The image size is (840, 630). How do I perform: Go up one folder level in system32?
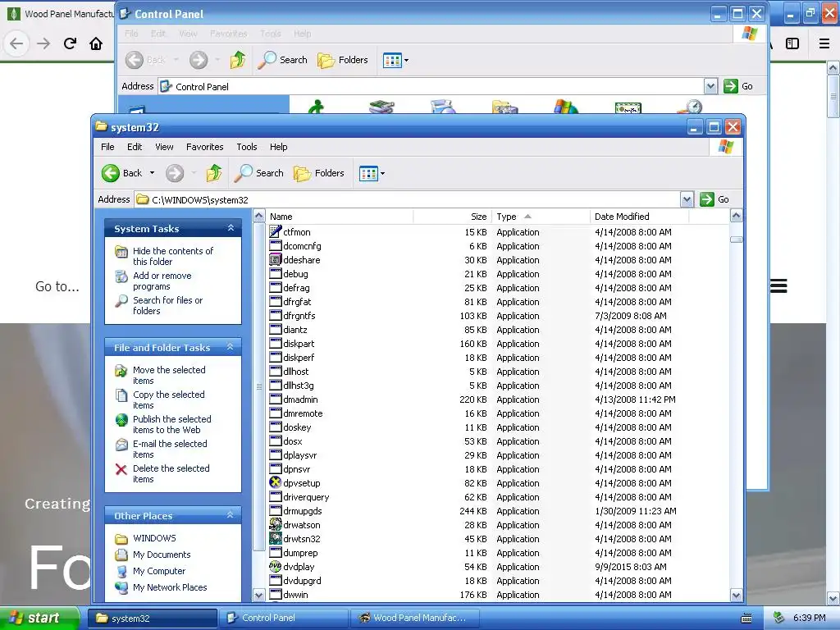214,173
